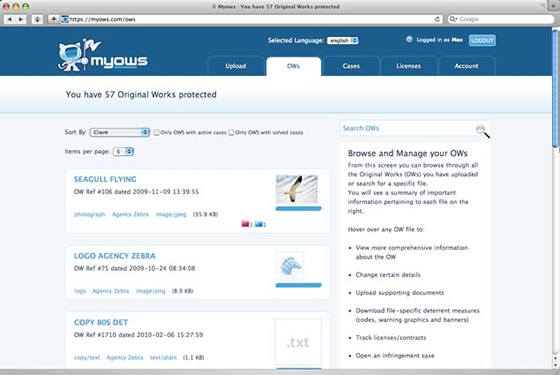Enable Only OWS with solved cases
The height and width of the screenshot is (375, 560).
click(231, 132)
